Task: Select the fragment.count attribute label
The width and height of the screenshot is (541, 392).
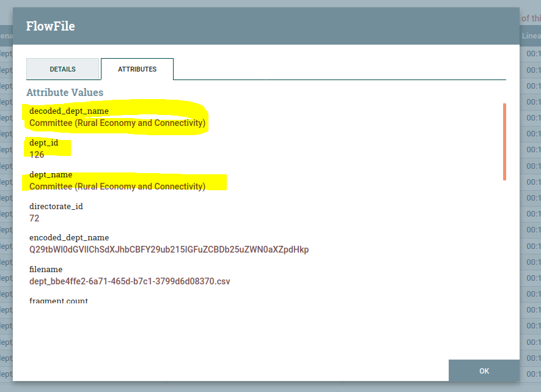Action: coord(59,301)
